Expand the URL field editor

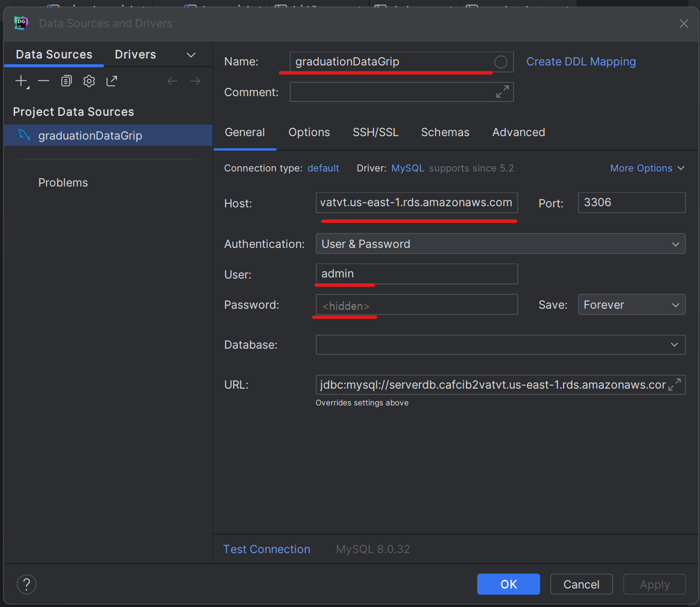(675, 385)
